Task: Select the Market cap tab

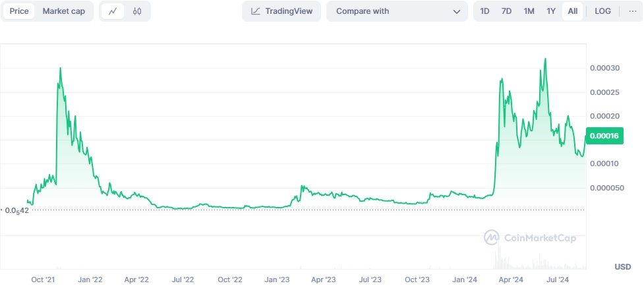Action: pos(64,11)
